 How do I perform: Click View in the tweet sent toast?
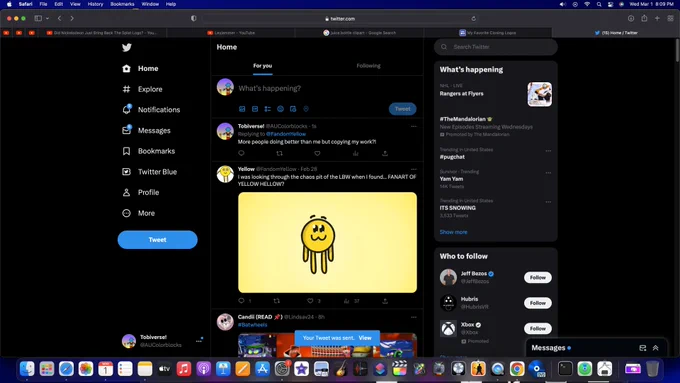point(365,337)
